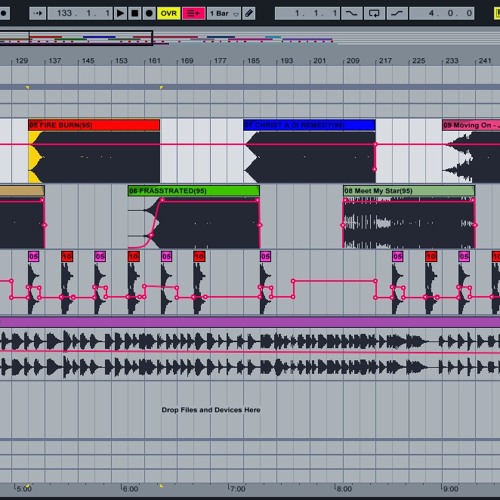Click the 9:00 mark on time ruler
This screenshot has width=500, height=500.
click(x=450, y=489)
